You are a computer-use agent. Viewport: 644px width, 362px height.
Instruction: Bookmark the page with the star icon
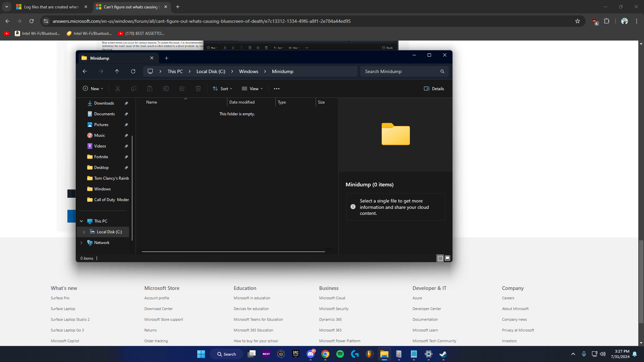(577, 21)
